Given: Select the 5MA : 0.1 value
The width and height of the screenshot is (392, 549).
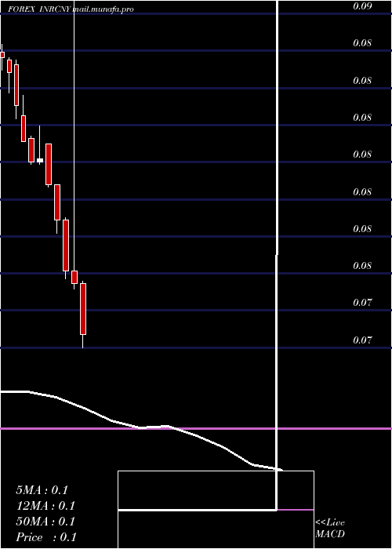Looking at the screenshot, I should [x=42, y=490].
